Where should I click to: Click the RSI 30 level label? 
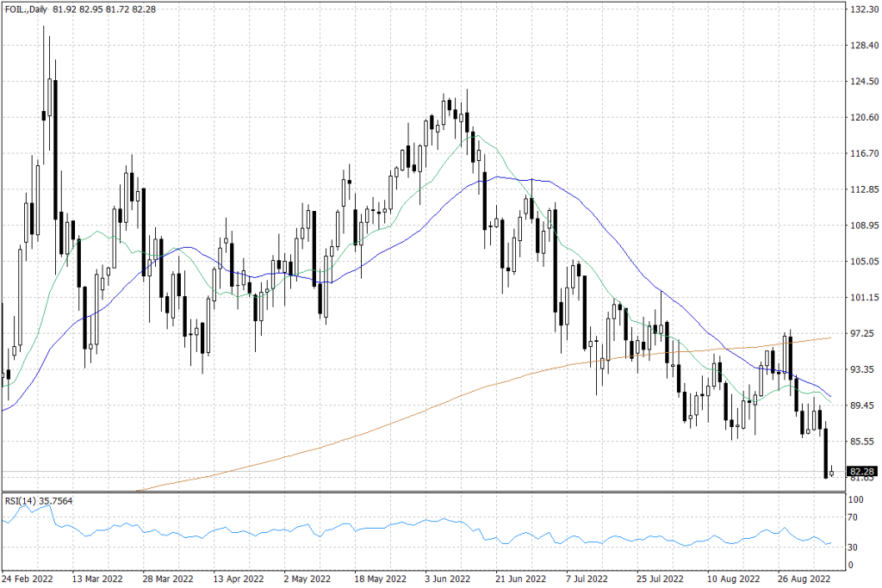tap(856, 548)
